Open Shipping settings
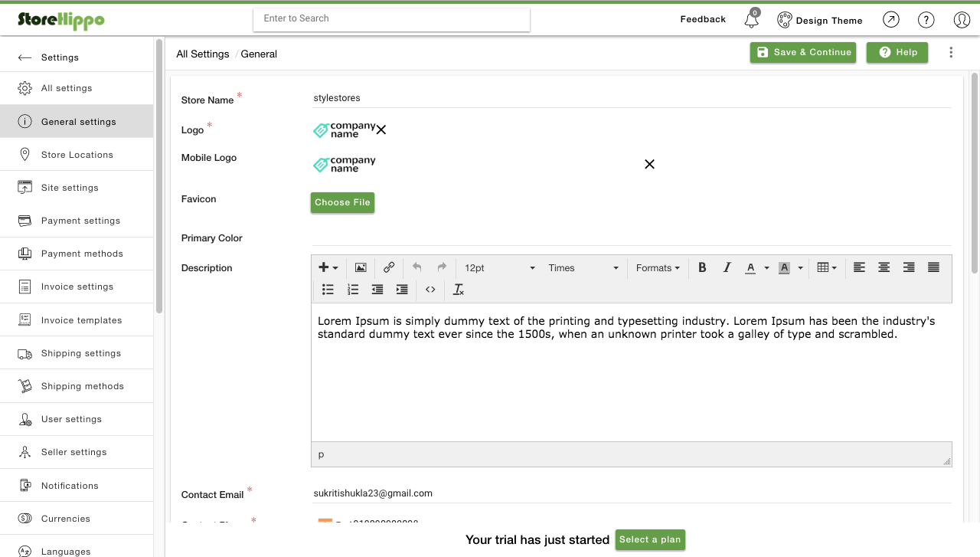Screen dimensions: 980x557 point(77,352)
